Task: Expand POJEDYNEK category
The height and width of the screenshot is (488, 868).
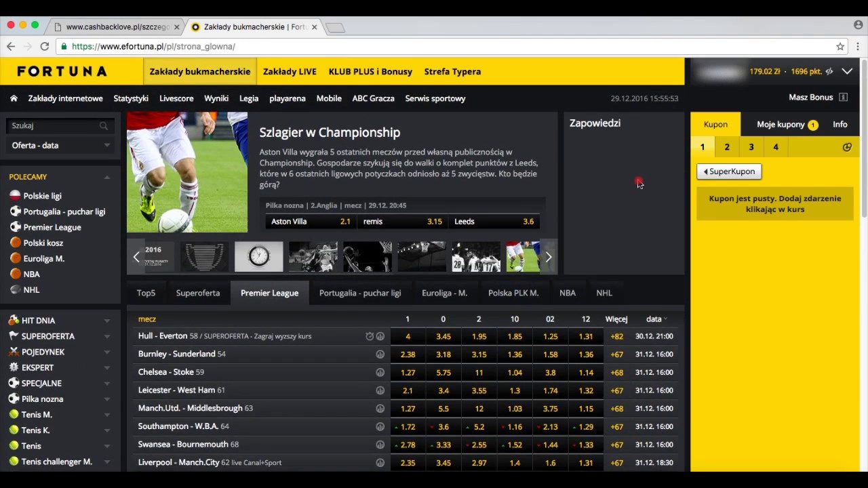Action: pos(106,352)
